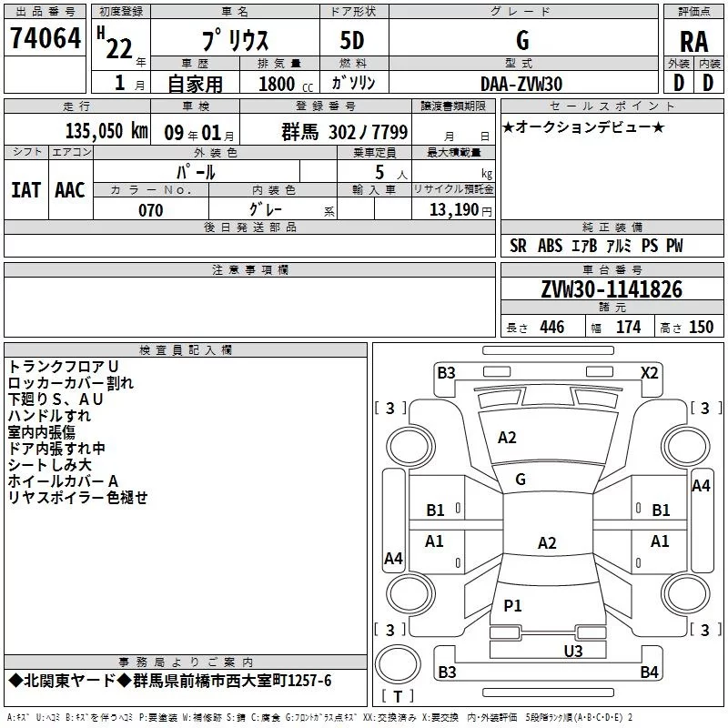Select the note 下廻りS、AU
The image size is (728, 728).
[x=56, y=399]
